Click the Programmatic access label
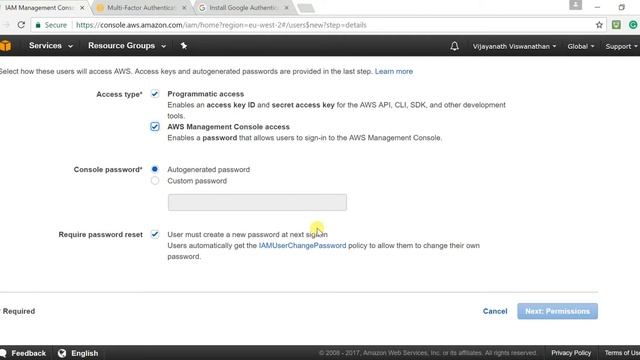 [x=206, y=94]
